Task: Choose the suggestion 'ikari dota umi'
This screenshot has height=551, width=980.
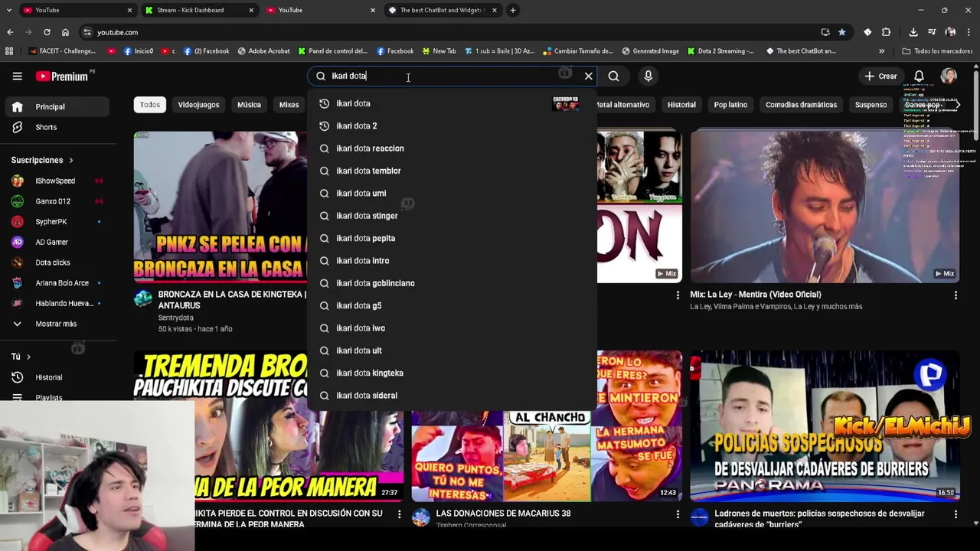Action: [452, 194]
